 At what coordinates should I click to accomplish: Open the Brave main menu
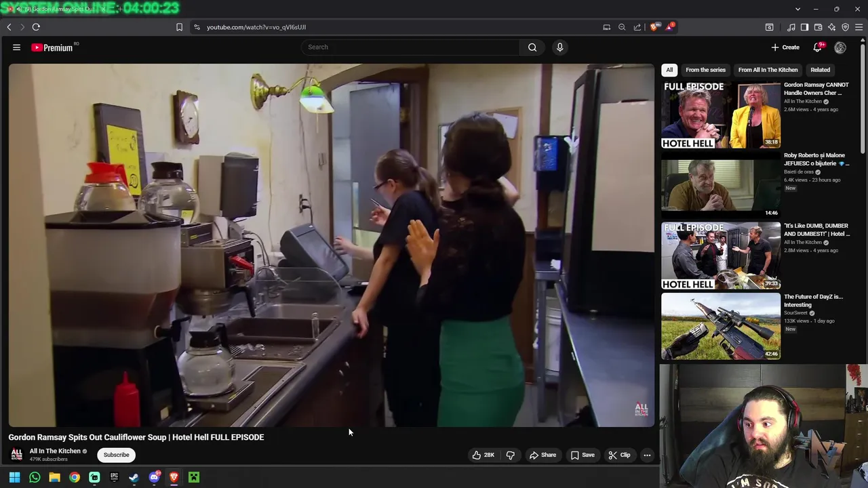[859, 27]
